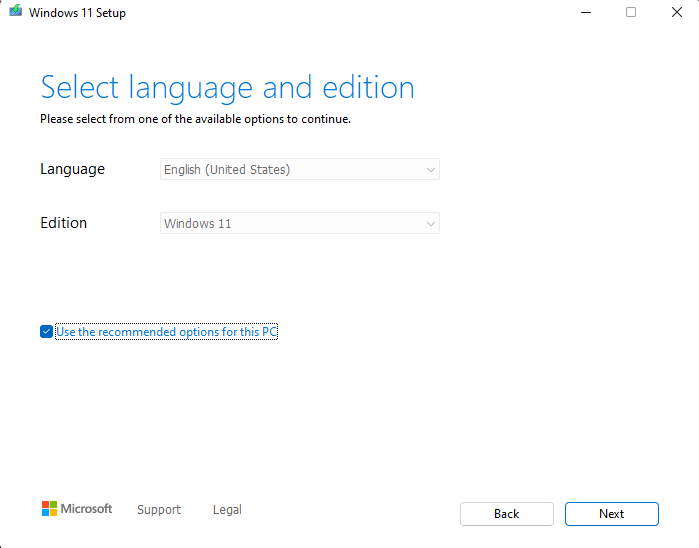This screenshot has width=699, height=548.
Task: Go Back to previous setup page
Action: coord(507,514)
